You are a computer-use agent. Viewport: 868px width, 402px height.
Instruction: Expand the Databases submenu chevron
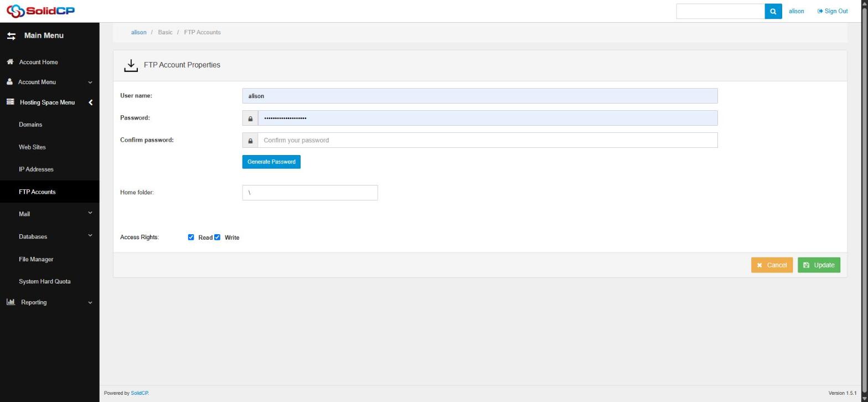pos(90,236)
